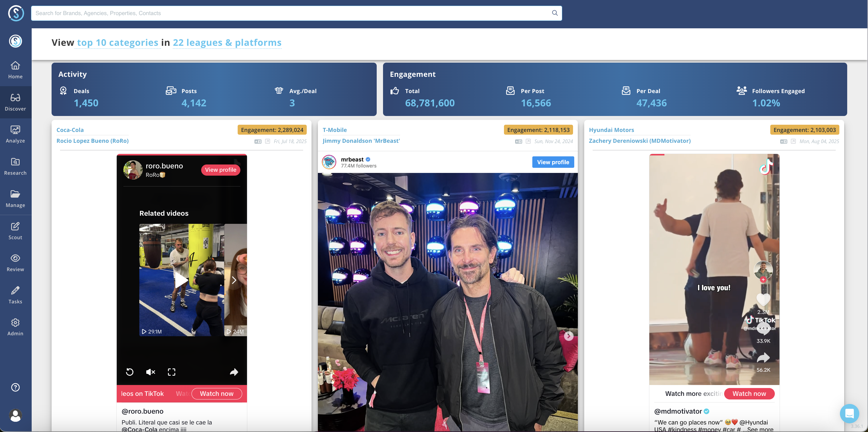
Task: Open the top 10 categories selector
Action: (118, 43)
